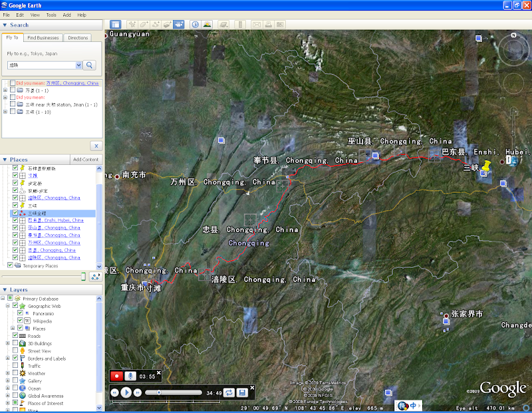Toggle the sidebar with the toolbar icon
The height and width of the screenshot is (413, 532).
click(115, 25)
